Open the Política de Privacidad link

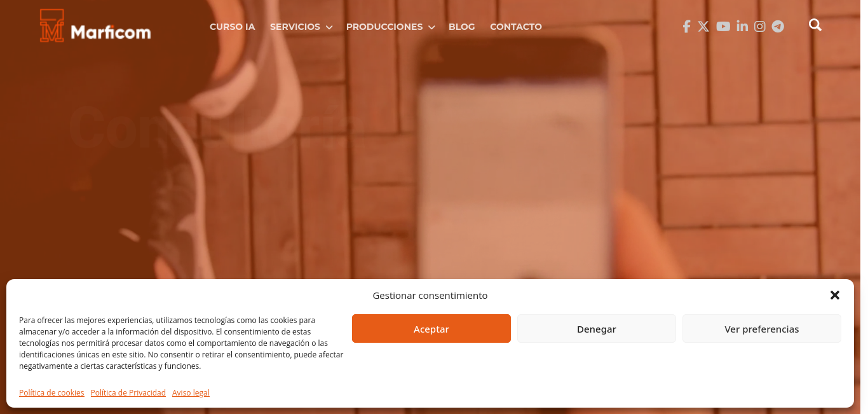tap(128, 393)
